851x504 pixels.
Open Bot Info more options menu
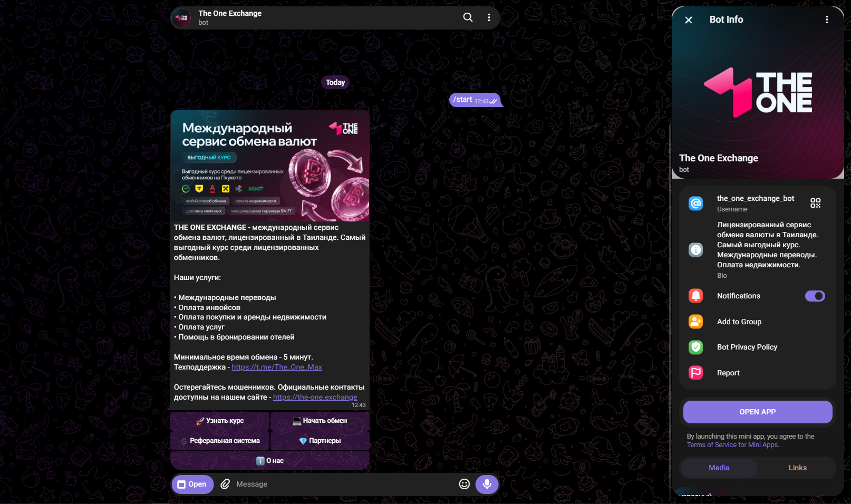tap(827, 20)
